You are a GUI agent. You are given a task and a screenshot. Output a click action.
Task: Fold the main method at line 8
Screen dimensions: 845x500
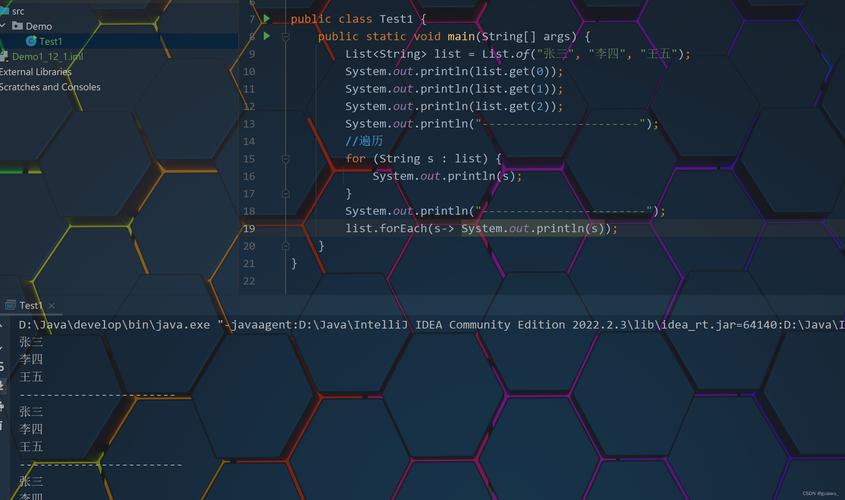(x=285, y=36)
